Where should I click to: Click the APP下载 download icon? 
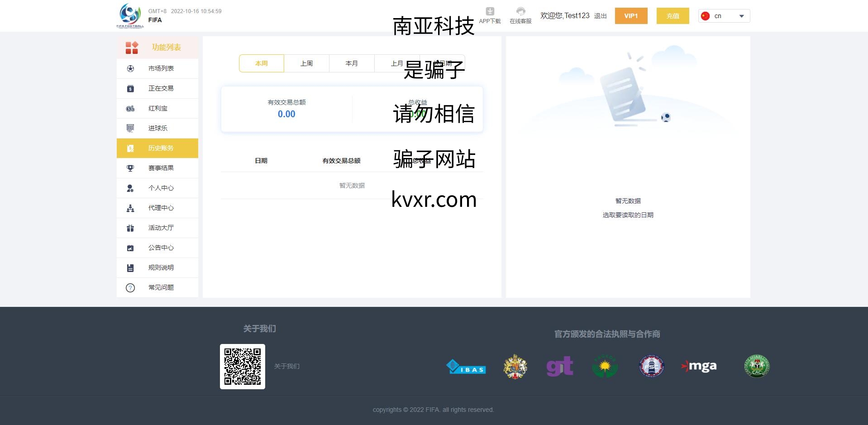tap(490, 11)
